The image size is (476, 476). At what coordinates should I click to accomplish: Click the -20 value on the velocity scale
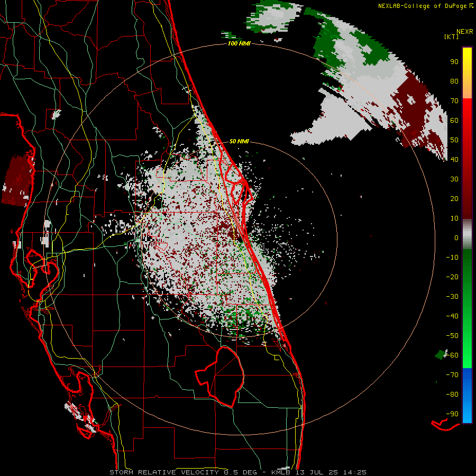(452, 277)
